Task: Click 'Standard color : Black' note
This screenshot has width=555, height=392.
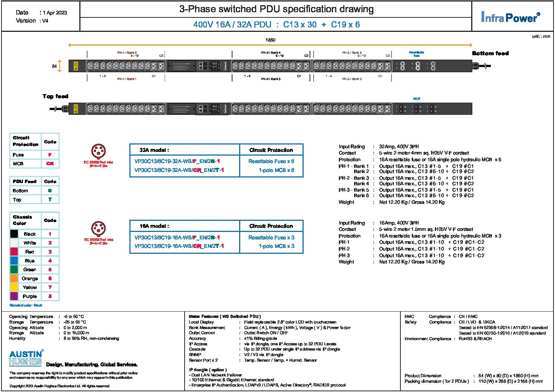Action: pyautogui.click(x=26, y=305)
